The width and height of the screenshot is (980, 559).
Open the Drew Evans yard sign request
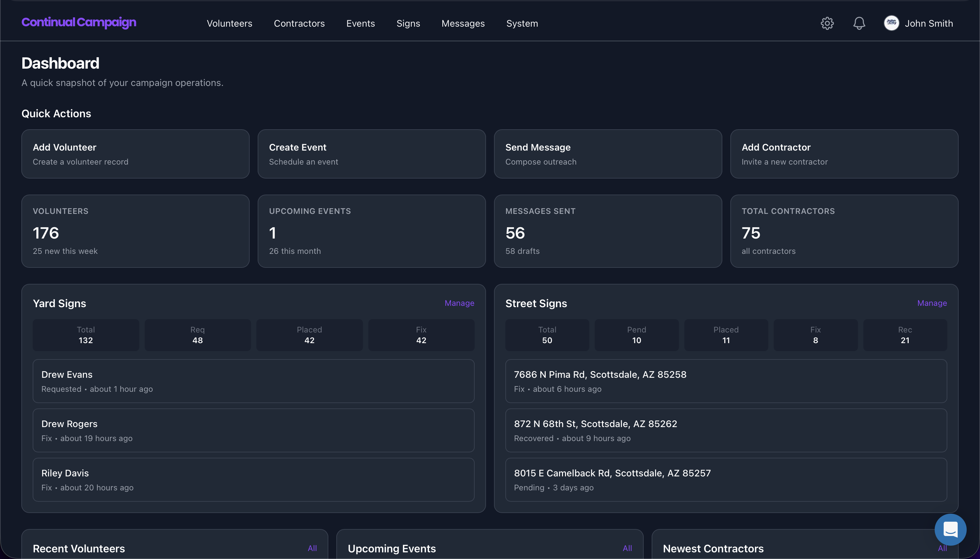253,381
